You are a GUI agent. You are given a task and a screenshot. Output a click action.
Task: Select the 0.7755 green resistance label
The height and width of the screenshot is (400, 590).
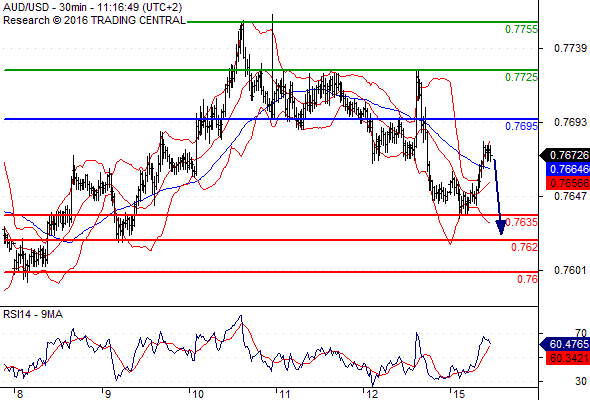click(x=521, y=29)
